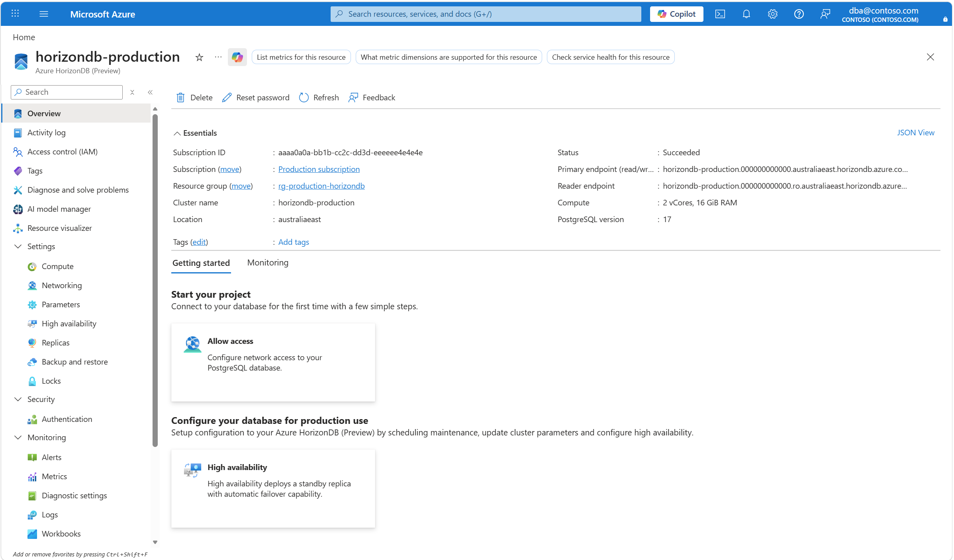Open the notifications bell
This screenshot has width=954, height=560.
(746, 14)
